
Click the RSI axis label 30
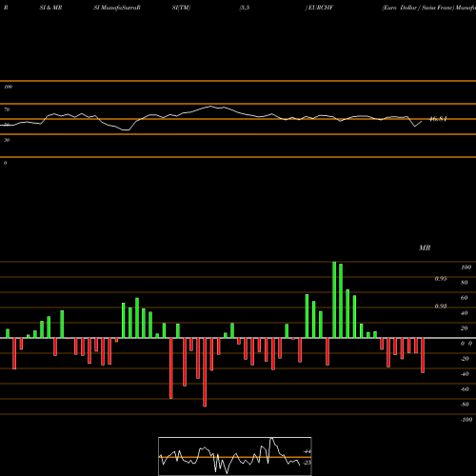click(7, 140)
